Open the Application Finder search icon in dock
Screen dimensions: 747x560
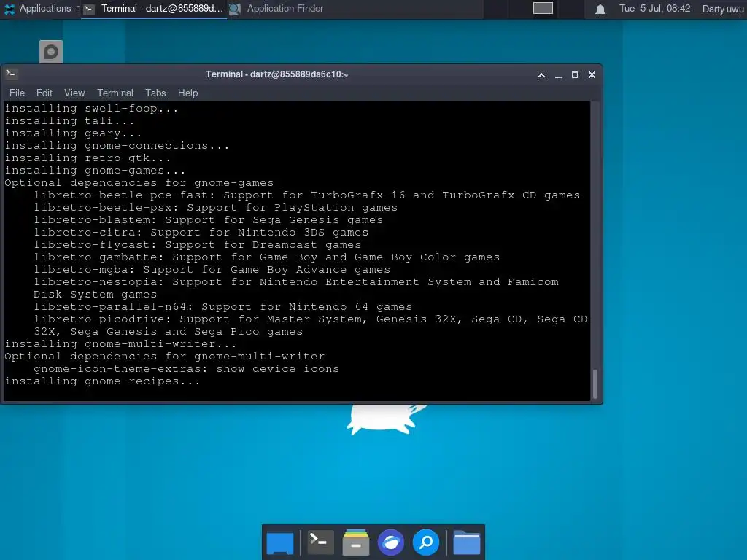click(426, 542)
